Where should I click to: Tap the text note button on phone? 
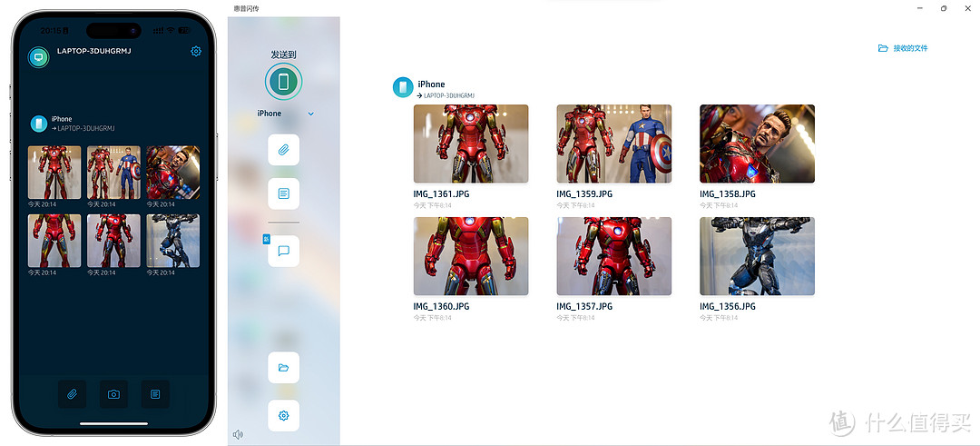pos(155,394)
